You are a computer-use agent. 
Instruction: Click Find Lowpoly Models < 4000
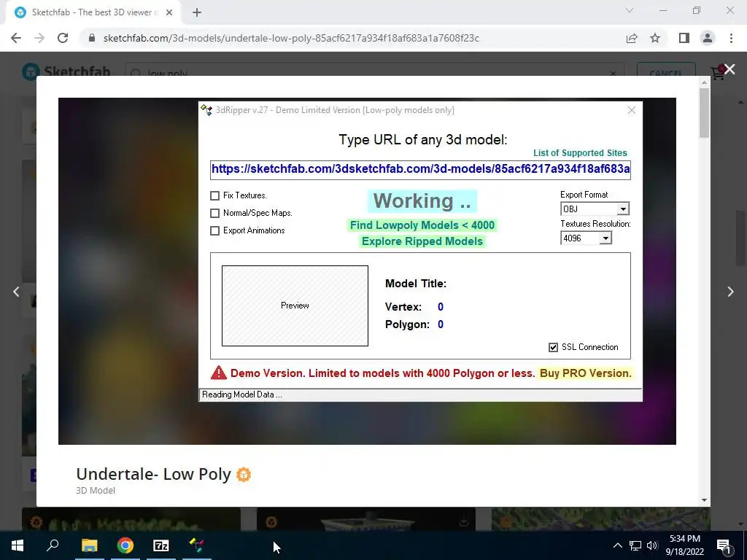[x=422, y=225]
